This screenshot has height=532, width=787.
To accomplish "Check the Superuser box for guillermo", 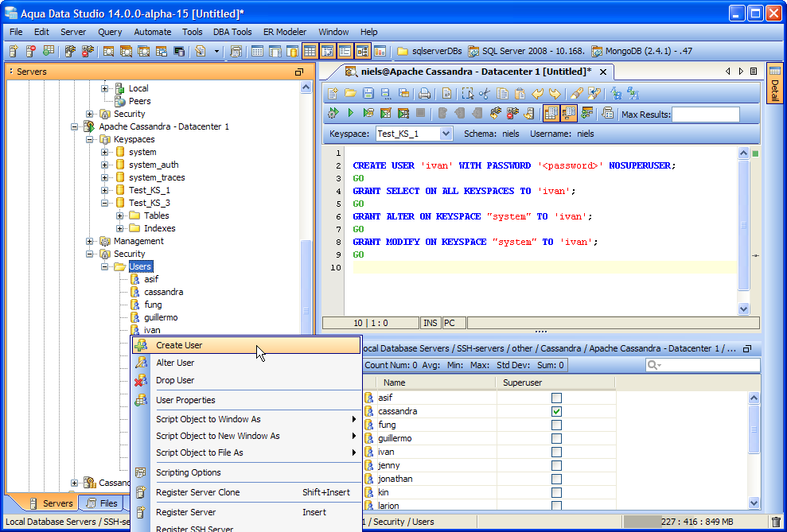I will tap(556, 438).
